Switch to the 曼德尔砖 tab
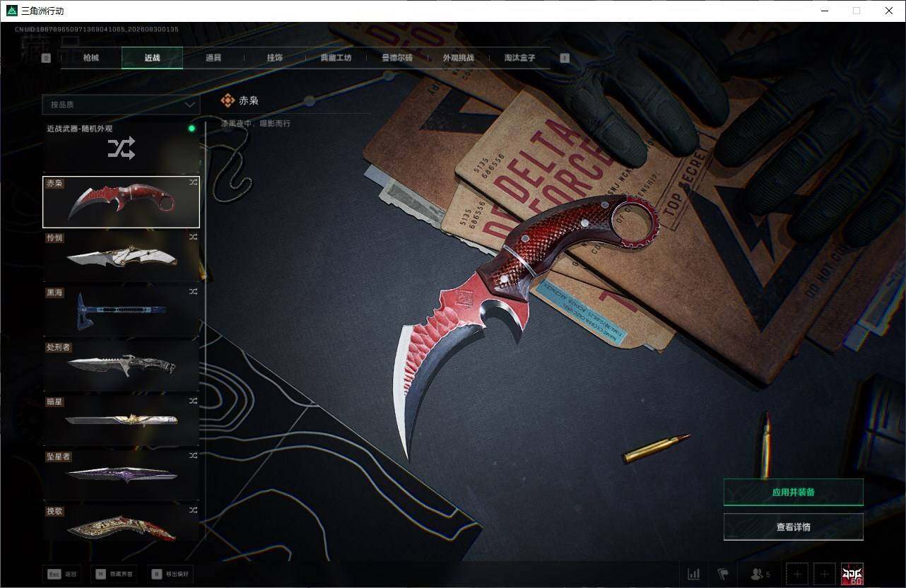This screenshot has height=588, width=906. (397, 58)
